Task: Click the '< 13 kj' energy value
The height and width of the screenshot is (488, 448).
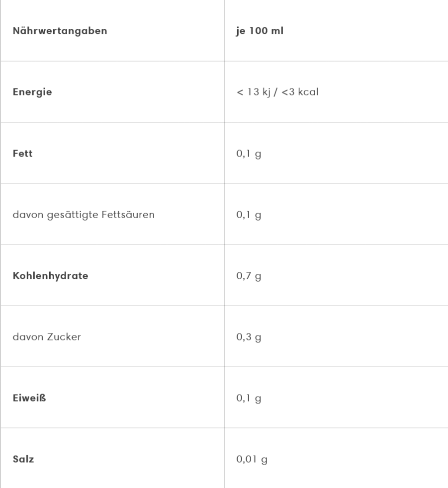Action: (253, 92)
